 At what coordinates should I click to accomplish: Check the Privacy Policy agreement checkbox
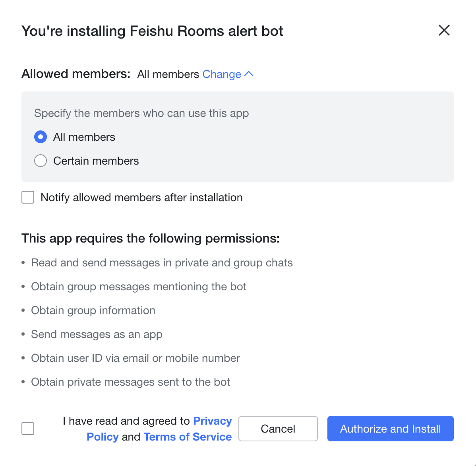[x=27, y=429]
